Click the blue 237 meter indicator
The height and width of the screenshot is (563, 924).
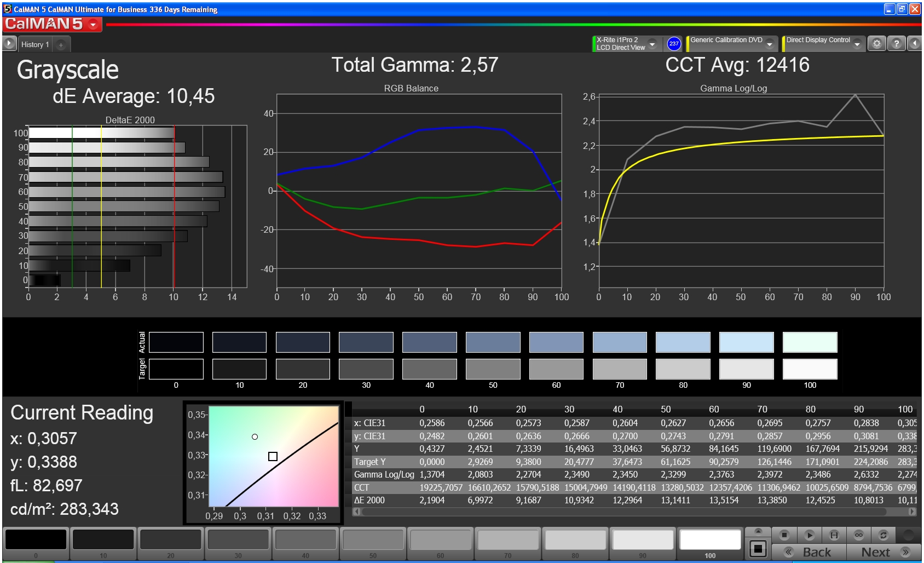[674, 44]
